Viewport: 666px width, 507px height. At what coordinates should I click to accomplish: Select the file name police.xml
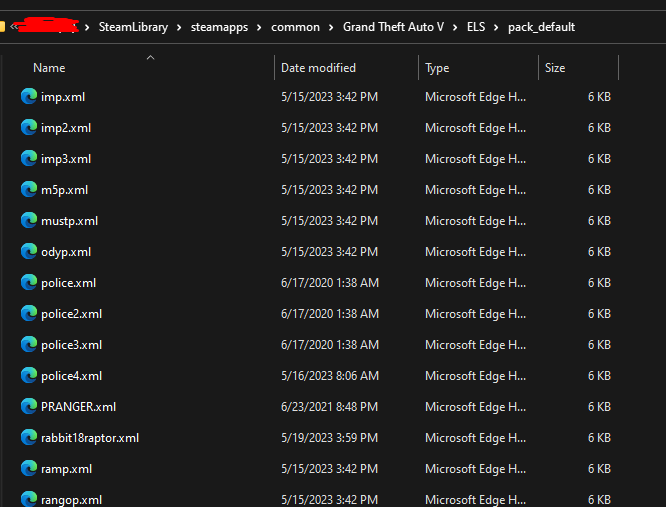(x=68, y=283)
